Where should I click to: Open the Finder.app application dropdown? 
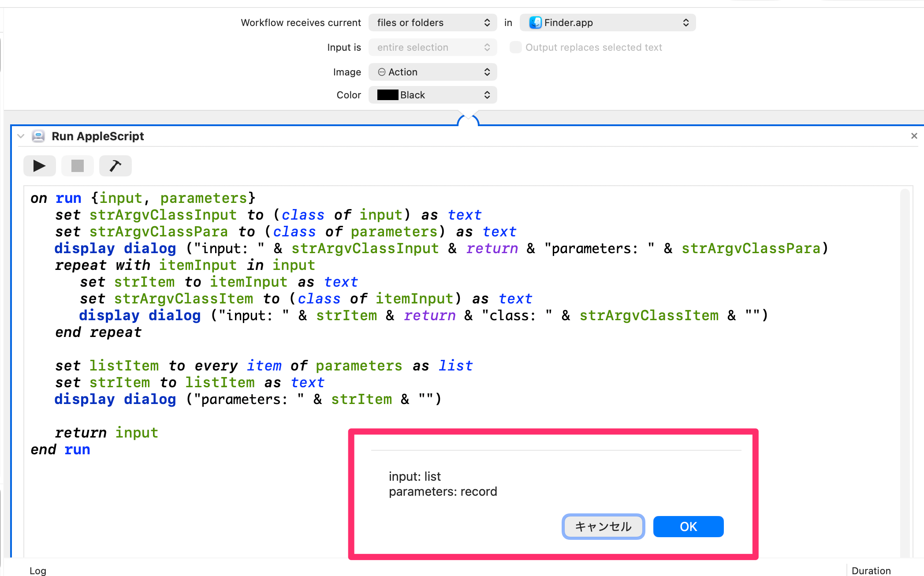pos(607,22)
